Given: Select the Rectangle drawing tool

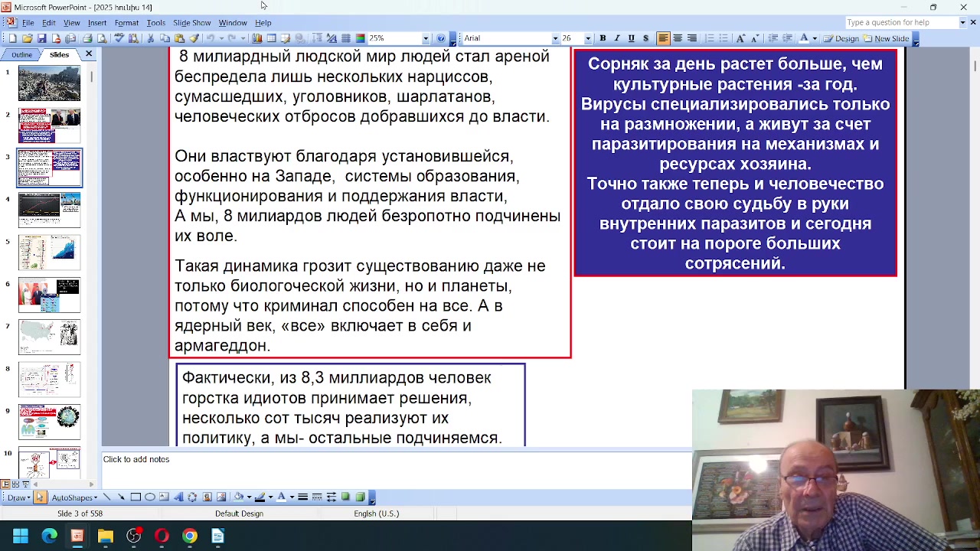Looking at the screenshot, I should tap(136, 497).
